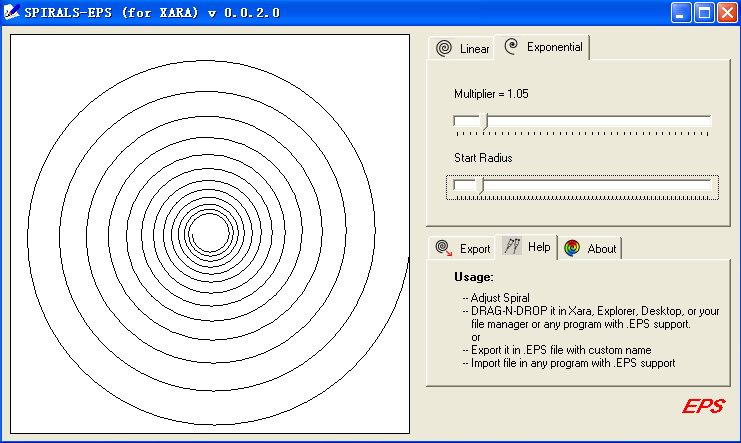Minimize the SPIRALS-EPS window

coord(681,12)
